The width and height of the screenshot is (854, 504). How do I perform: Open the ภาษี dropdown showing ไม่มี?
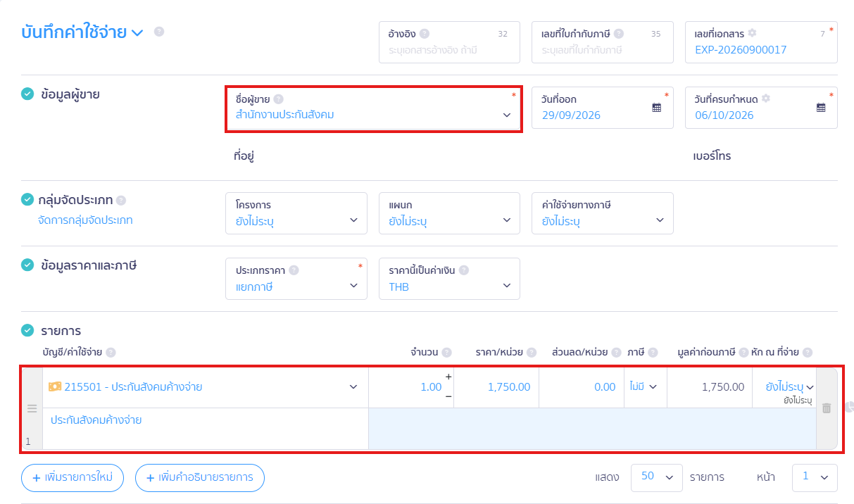[x=643, y=387]
